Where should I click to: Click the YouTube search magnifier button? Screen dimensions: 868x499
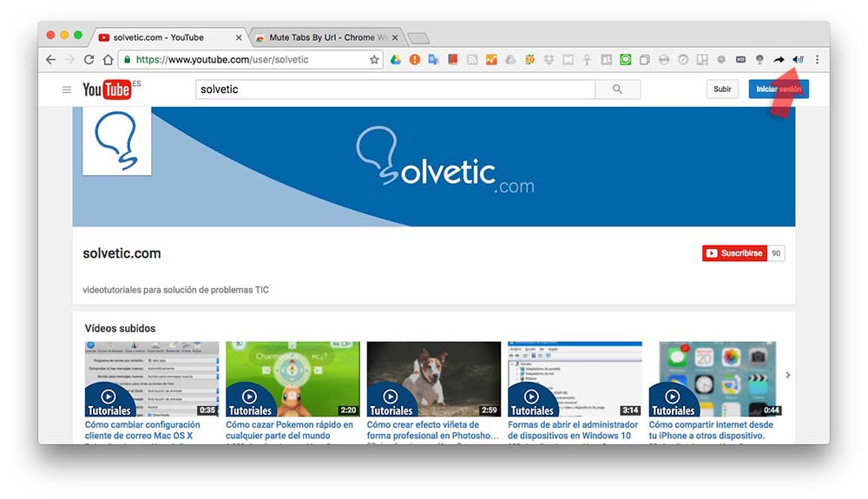coord(617,89)
